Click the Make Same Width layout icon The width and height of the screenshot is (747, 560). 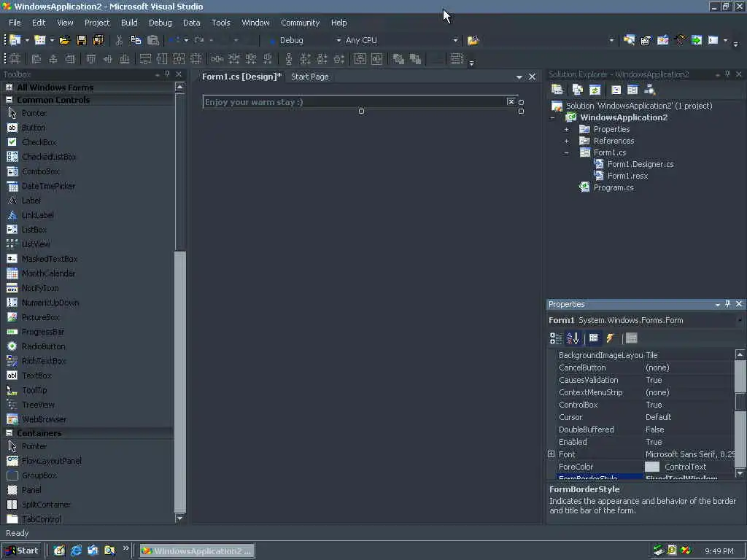coord(145,59)
